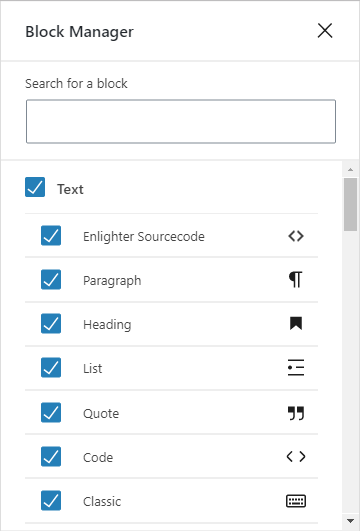This screenshot has width=360, height=531.
Task: Click the block list scrollbar thumb
Action: [351, 205]
